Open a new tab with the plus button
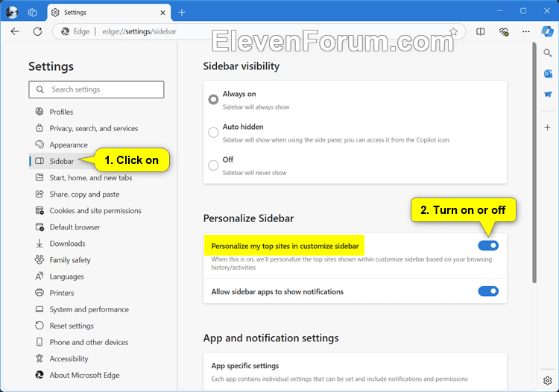559x392 pixels. pyautogui.click(x=182, y=13)
